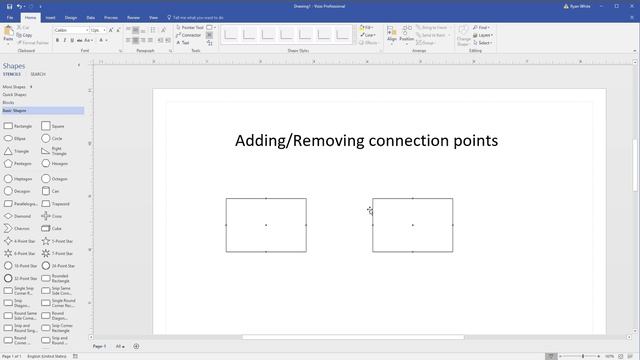Screen dimensions: 640x360
Task: Collapse the ribbon with arrow
Action: (x=635, y=51)
